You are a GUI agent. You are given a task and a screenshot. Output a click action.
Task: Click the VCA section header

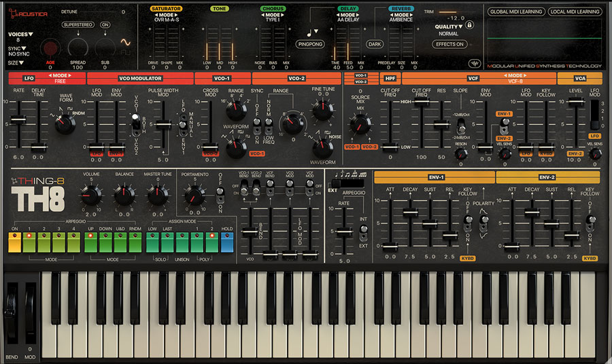tap(580, 78)
